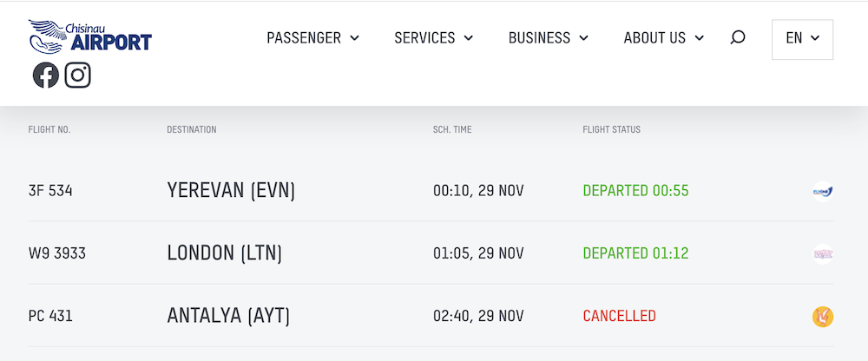This screenshot has width=868, height=361.
Task: Click the airline logo for Yerevan flight
Action: point(822,190)
